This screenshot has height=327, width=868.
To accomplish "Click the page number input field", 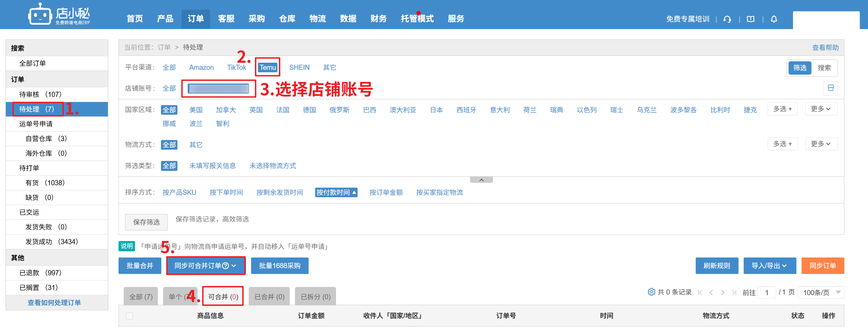I will tap(767, 292).
